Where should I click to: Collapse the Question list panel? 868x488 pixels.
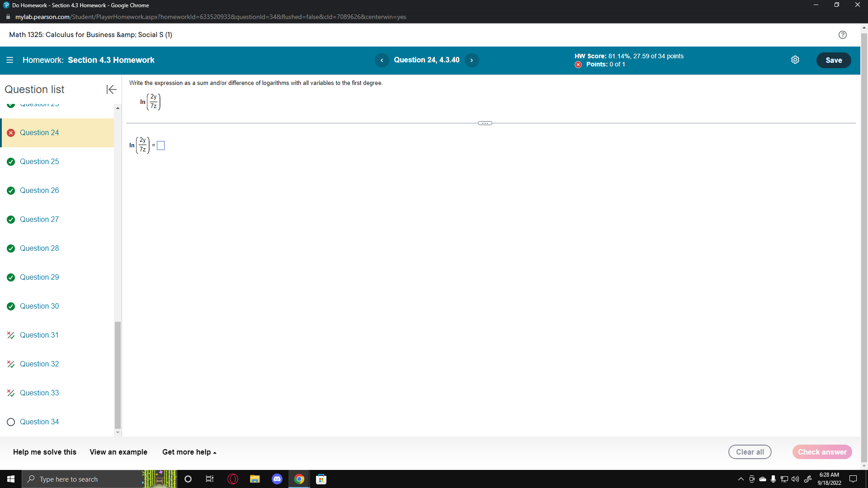(x=111, y=89)
